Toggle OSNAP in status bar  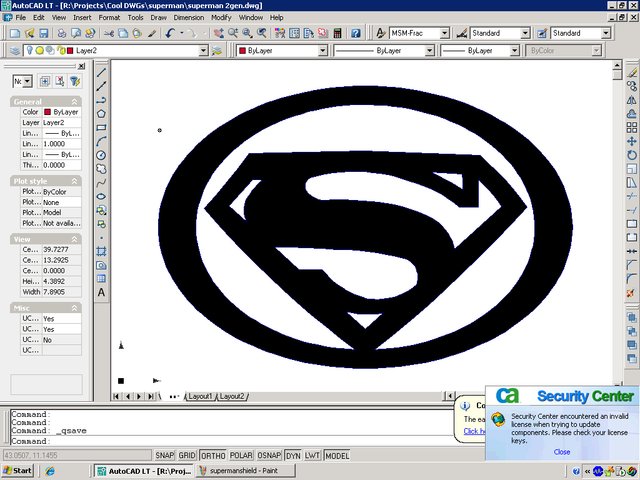(269, 455)
